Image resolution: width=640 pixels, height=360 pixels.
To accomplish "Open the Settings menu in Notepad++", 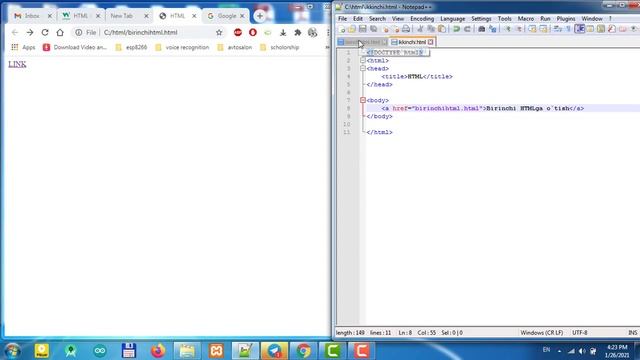I will point(482,19).
